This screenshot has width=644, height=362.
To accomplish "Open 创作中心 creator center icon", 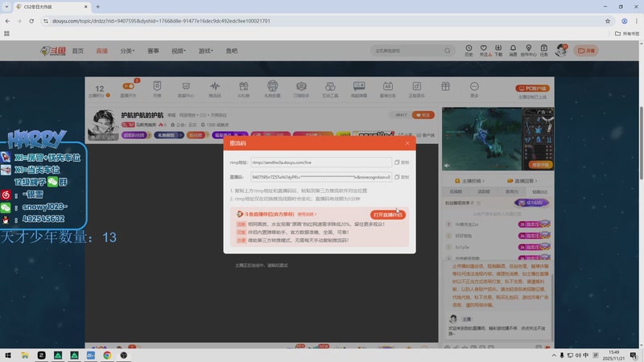I will point(529,51).
